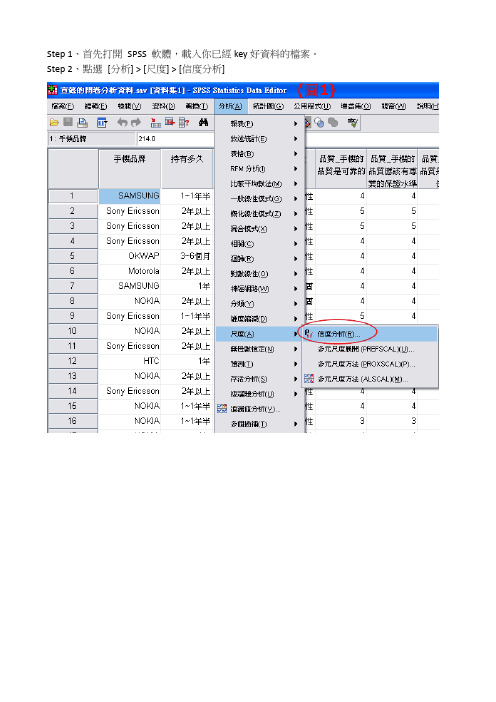Open the 公用程式(U) menu
This screenshot has height=702, width=496.
point(312,106)
